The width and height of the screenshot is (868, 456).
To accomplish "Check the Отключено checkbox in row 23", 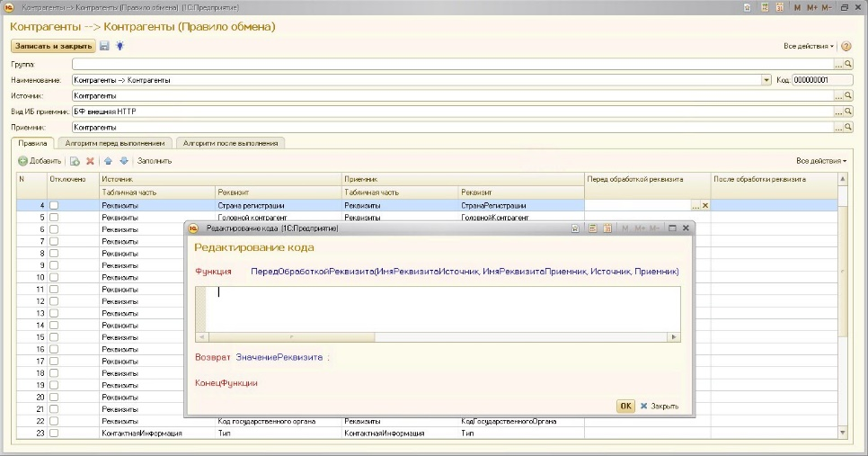I will (x=54, y=433).
